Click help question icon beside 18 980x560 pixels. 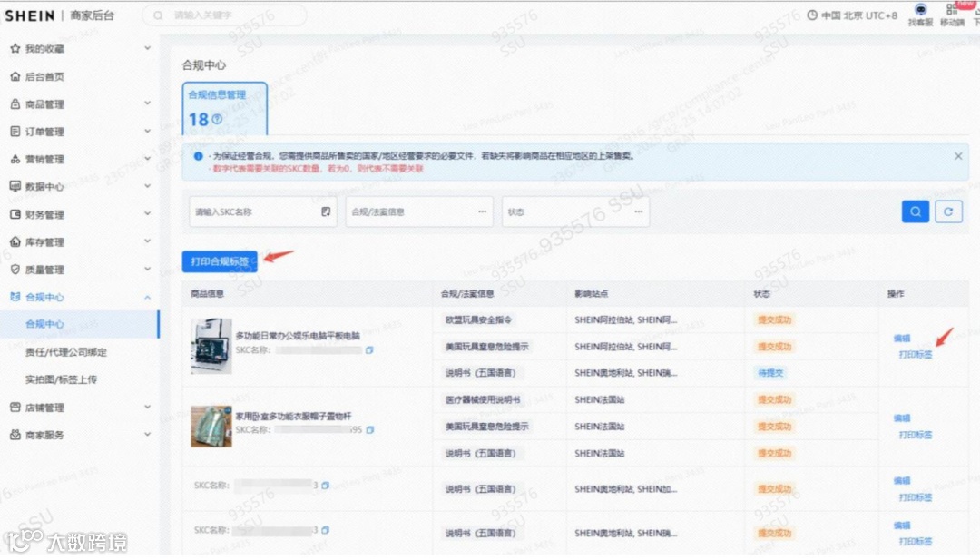217,119
